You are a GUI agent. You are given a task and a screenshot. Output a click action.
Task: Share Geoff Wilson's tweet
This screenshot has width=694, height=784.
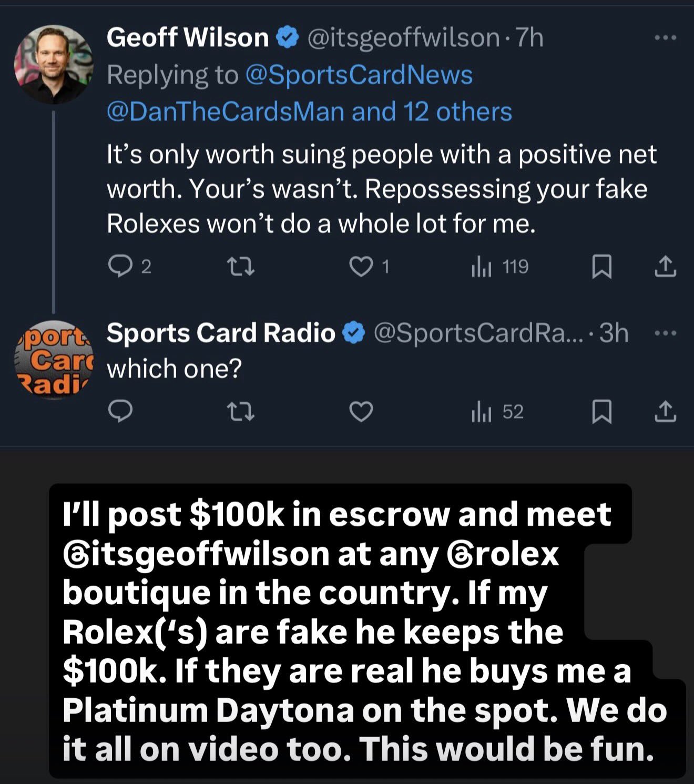pos(665,267)
